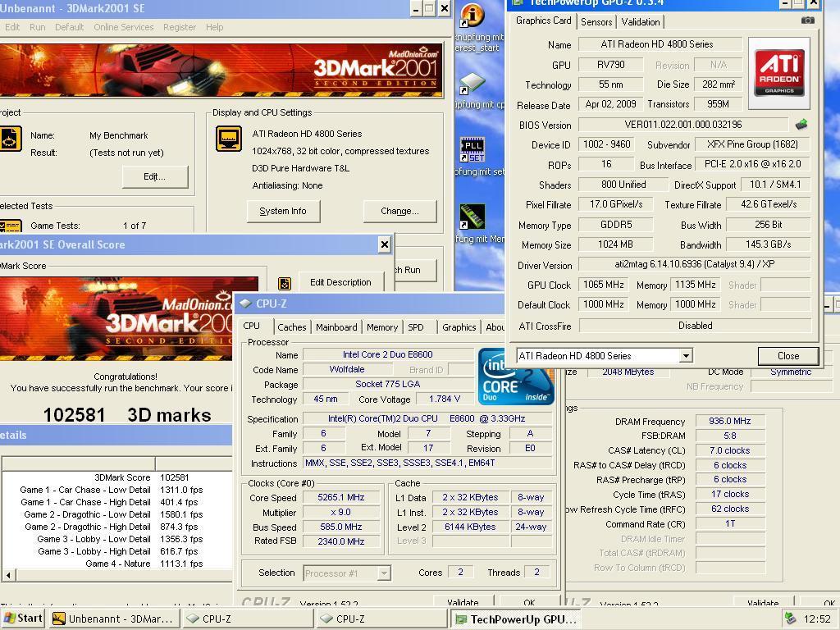Switch to the first CPU-Z taskbar item
The height and width of the screenshot is (630, 840).
(x=247, y=619)
